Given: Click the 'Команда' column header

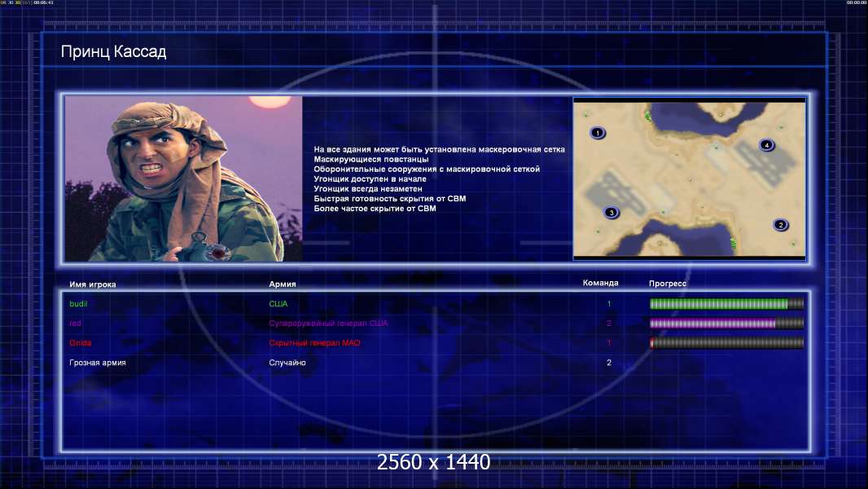Looking at the screenshot, I should tap(601, 283).
